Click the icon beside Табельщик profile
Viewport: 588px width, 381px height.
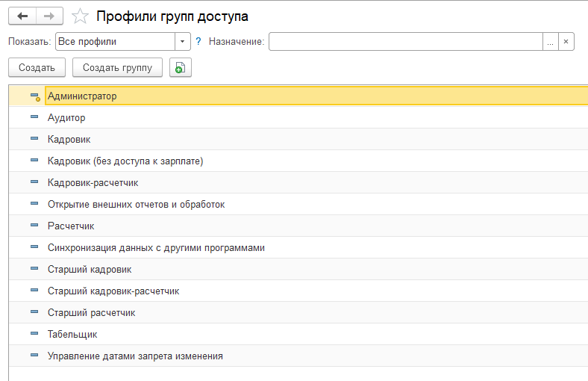click(x=34, y=335)
